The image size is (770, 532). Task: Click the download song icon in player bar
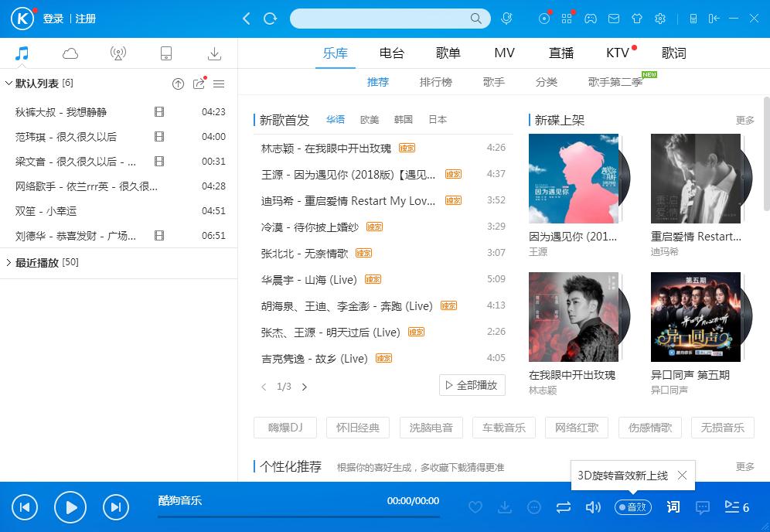[504, 507]
